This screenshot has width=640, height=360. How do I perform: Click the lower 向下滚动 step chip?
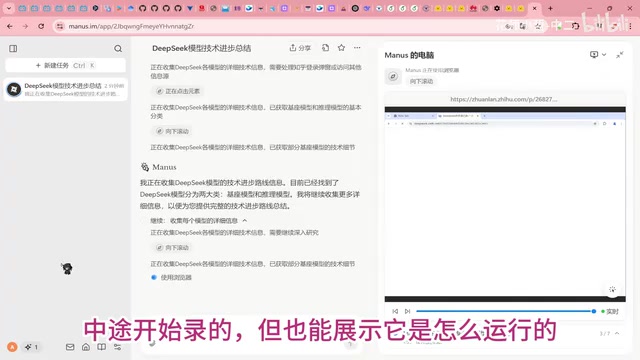pos(173,247)
